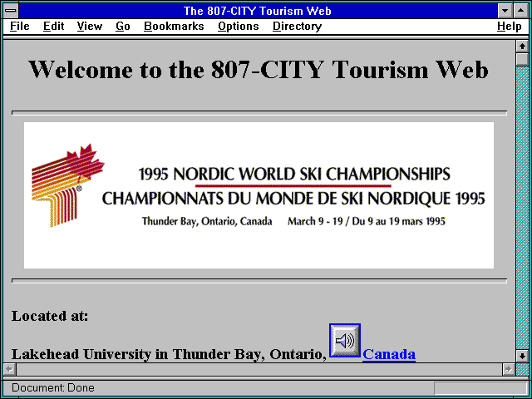532x399 pixels.
Task: Open the Edit menu
Action: click(53, 27)
